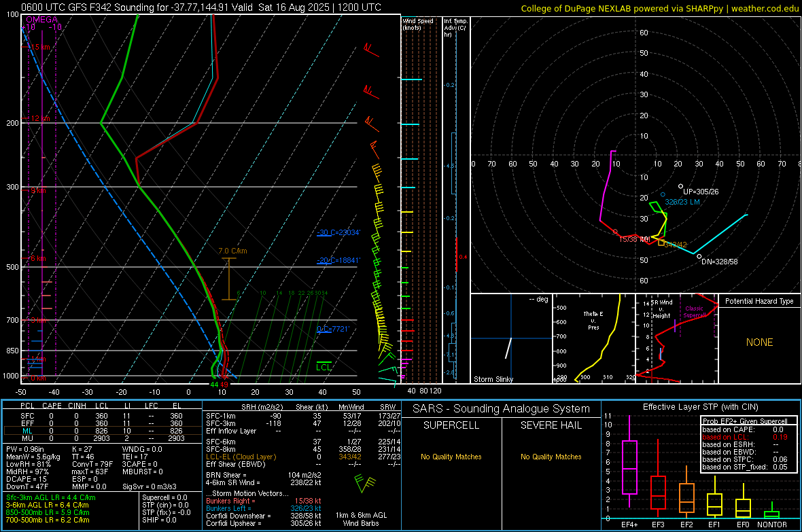This screenshot has height=532, width=802.
Task: Click the 1km & 6km AGL Wind Barbs caption
Action: coord(361,519)
